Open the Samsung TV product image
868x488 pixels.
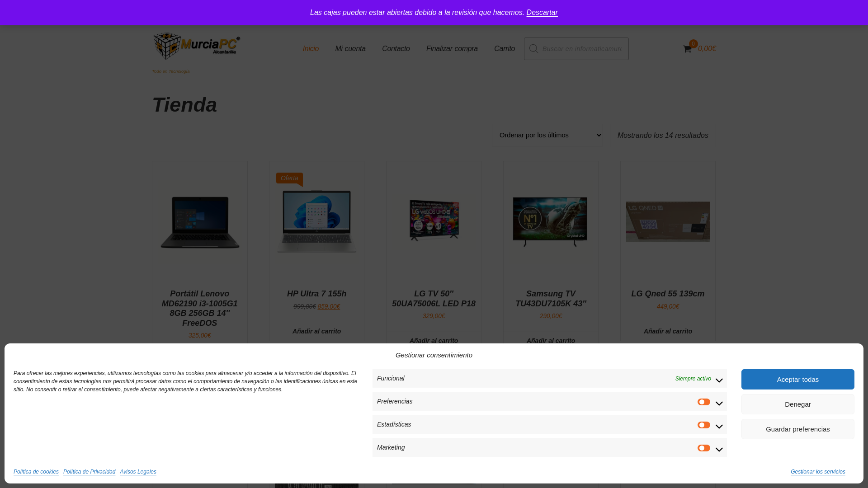[x=550, y=222]
